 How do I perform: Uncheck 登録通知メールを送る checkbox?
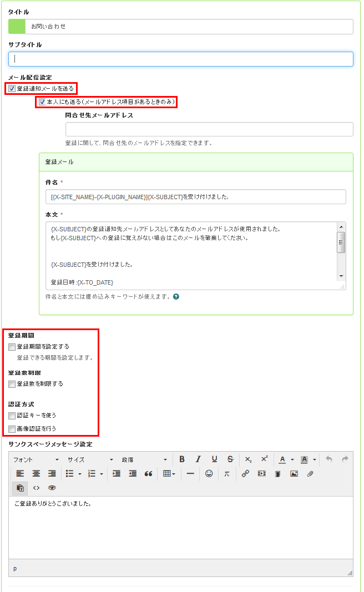pyautogui.click(x=12, y=89)
